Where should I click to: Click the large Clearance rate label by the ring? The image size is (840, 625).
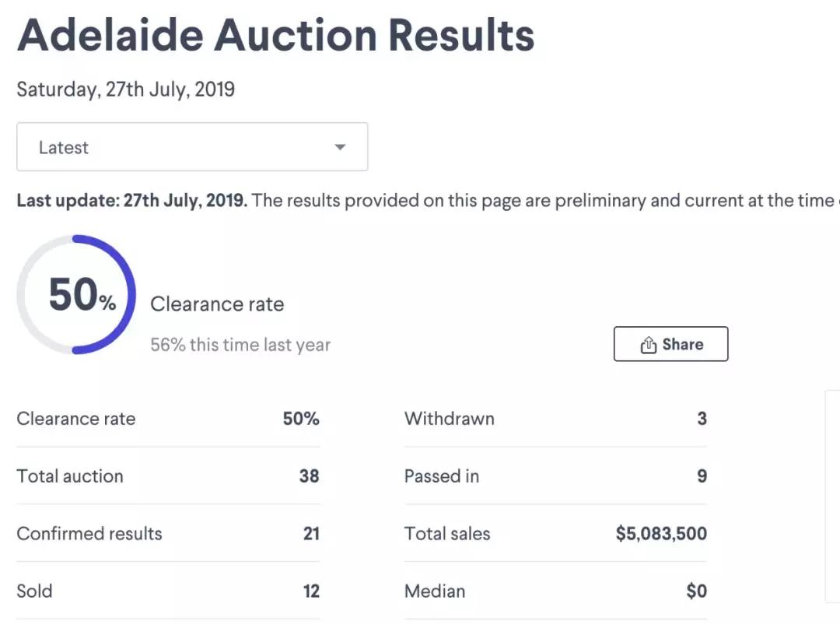click(x=217, y=304)
